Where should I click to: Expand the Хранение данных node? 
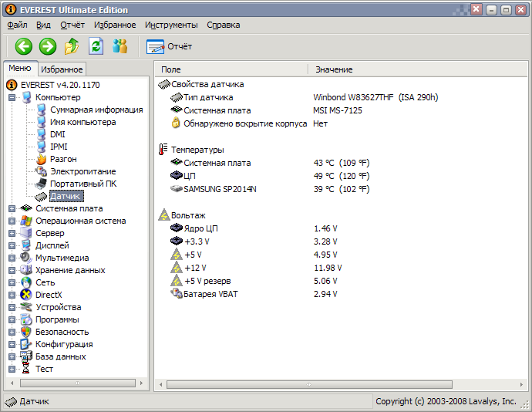tap(12, 270)
